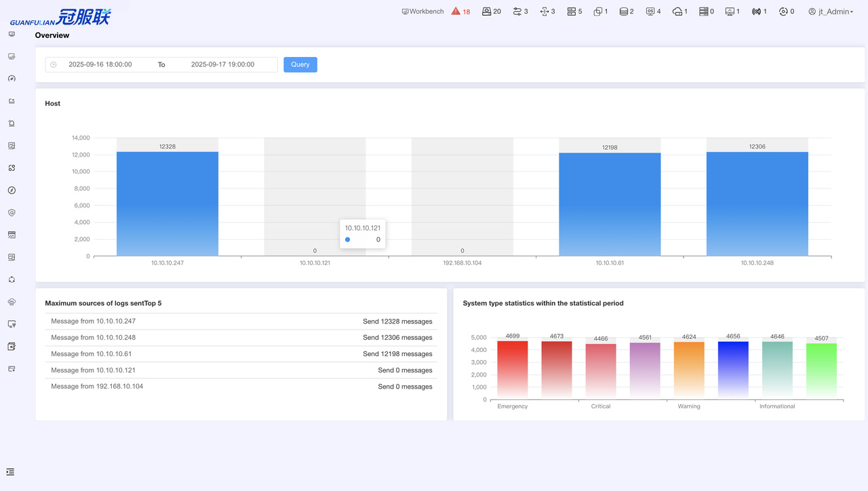Open the cloud icon in left sidebar
The height and width of the screenshot is (491, 868).
coord(12,302)
